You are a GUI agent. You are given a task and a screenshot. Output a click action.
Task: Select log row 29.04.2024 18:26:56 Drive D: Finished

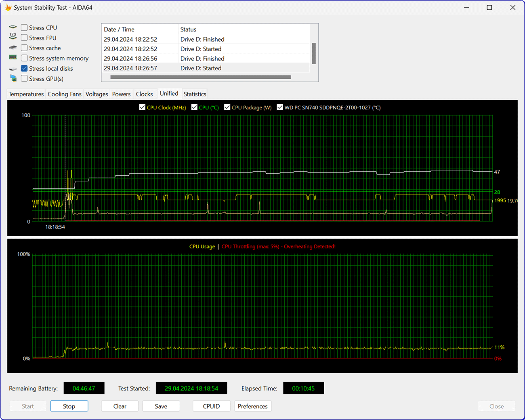click(x=206, y=59)
